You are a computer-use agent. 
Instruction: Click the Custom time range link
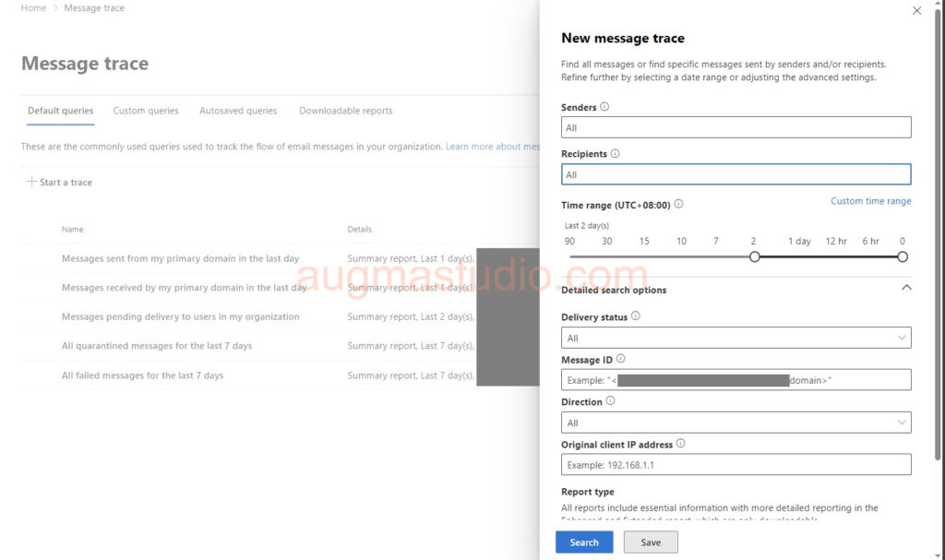click(870, 201)
